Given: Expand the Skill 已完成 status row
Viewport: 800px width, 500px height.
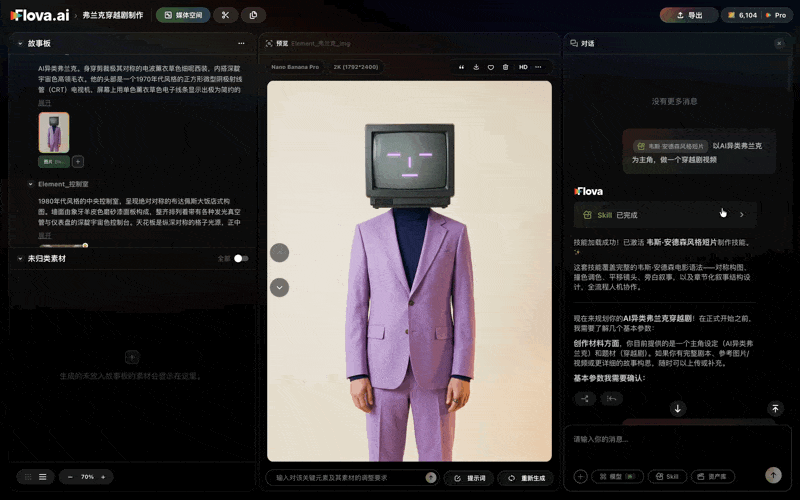Looking at the screenshot, I should 665,215.
